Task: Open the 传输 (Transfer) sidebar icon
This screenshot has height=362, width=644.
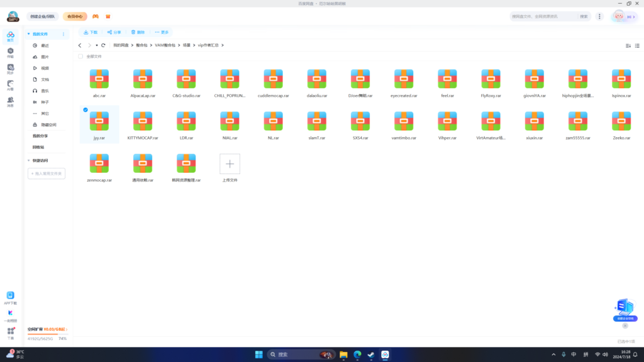Action: click(10, 52)
